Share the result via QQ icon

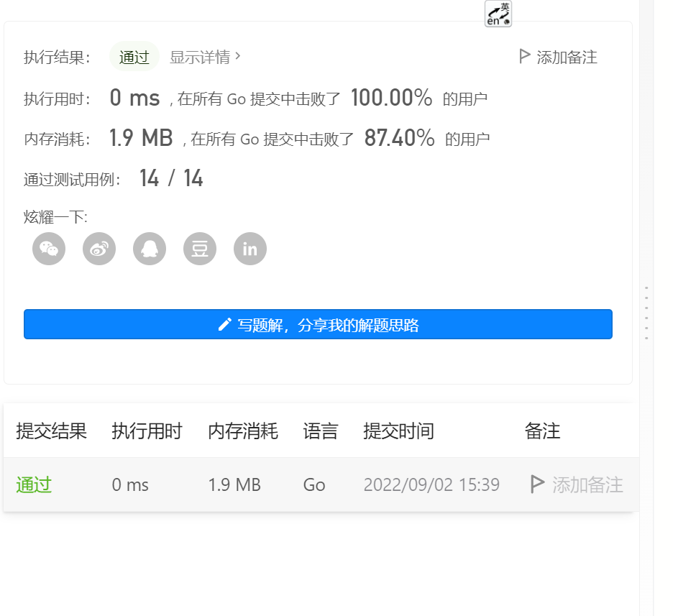pos(149,249)
